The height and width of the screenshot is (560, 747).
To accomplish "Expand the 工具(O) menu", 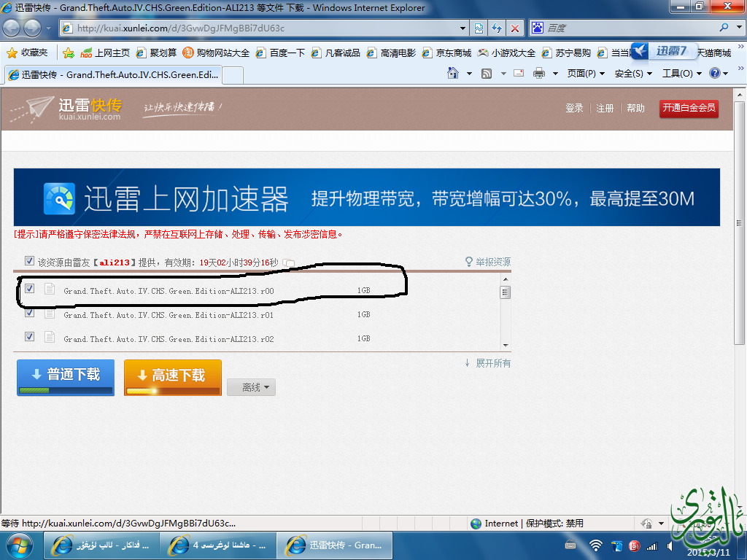I will pos(682,74).
